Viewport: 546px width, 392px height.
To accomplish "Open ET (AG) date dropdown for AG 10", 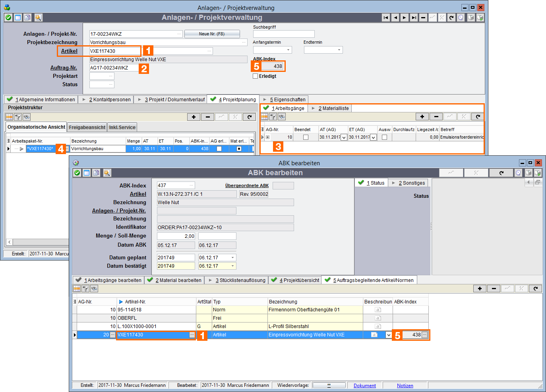I will (x=373, y=137).
